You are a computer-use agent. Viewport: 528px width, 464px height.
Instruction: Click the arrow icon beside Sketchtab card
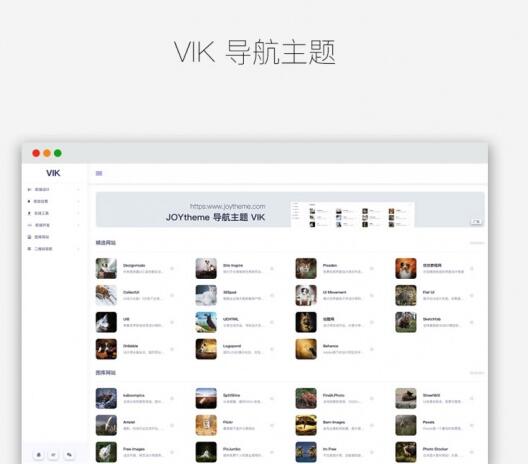pyautogui.click(x=472, y=322)
